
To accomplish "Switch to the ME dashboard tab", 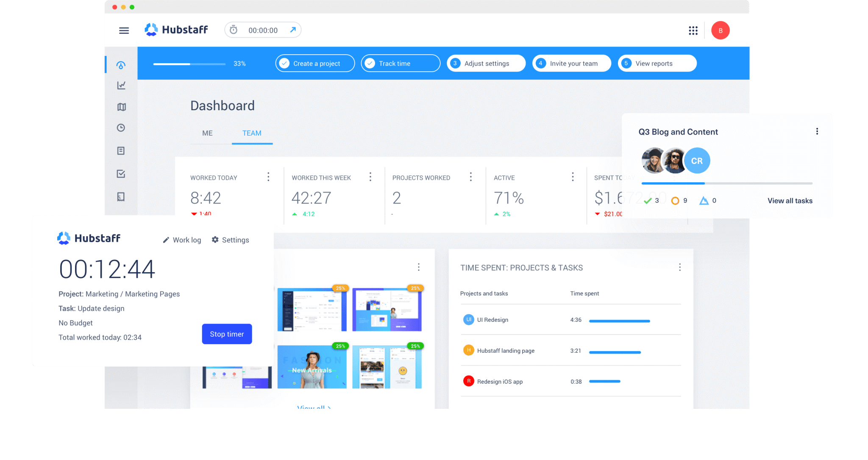I will click(207, 133).
